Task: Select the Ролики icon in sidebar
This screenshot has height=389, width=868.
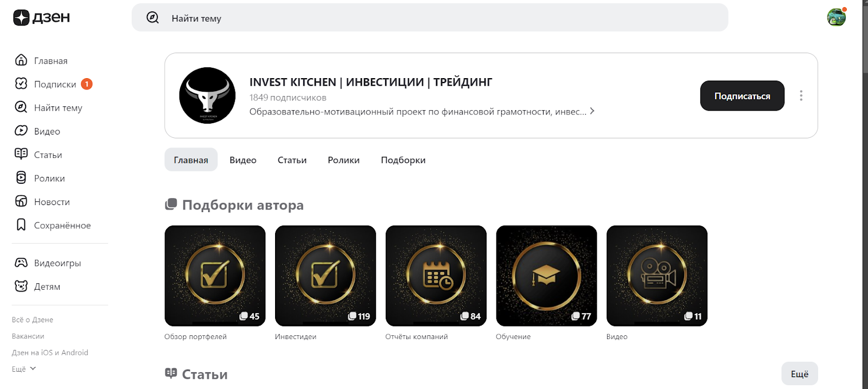Action: click(x=21, y=177)
